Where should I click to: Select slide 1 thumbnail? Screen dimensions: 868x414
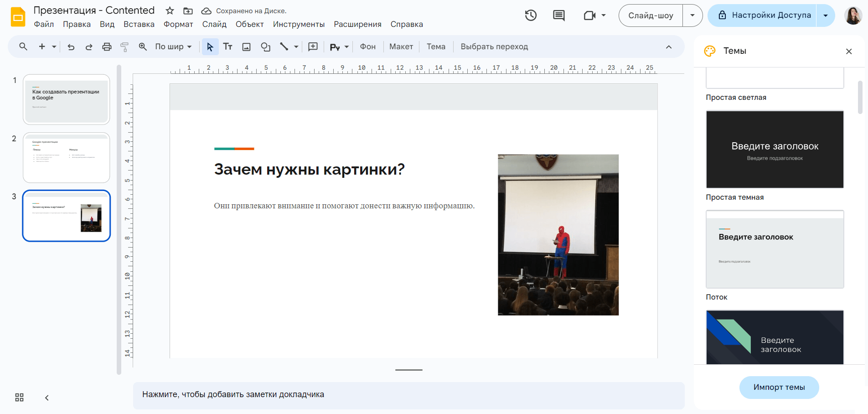click(67, 99)
